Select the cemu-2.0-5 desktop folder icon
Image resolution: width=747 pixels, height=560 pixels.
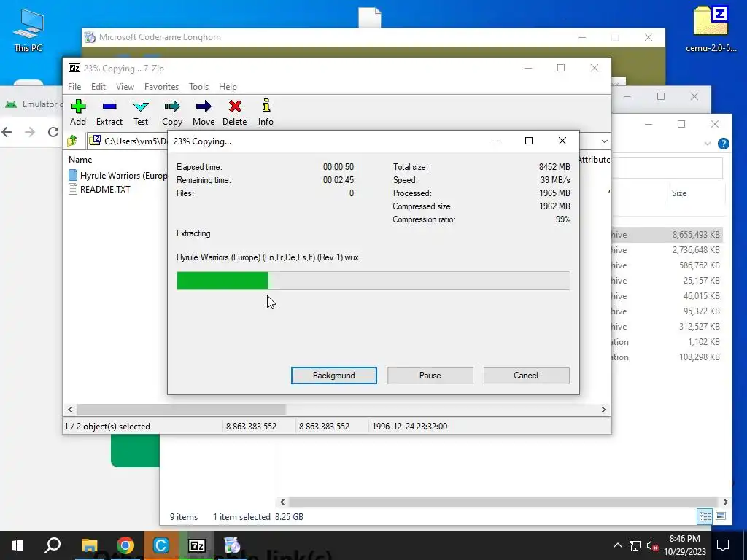711,28
